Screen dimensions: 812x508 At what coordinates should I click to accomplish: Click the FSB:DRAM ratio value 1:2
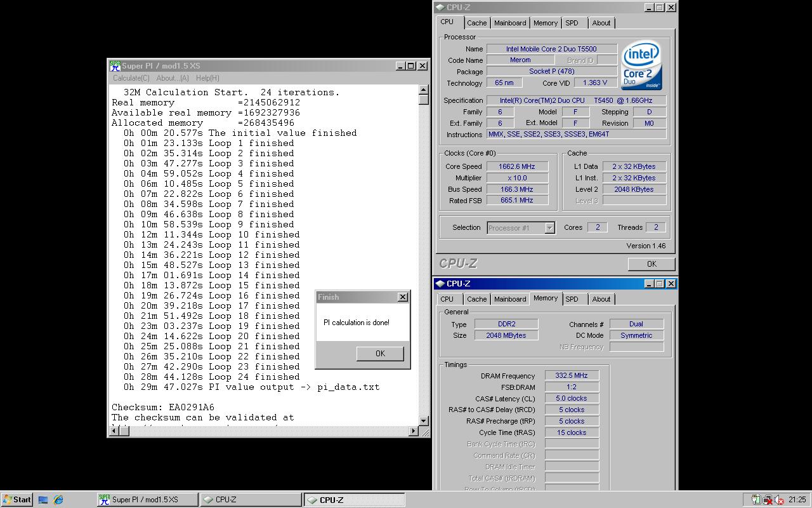point(572,387)
